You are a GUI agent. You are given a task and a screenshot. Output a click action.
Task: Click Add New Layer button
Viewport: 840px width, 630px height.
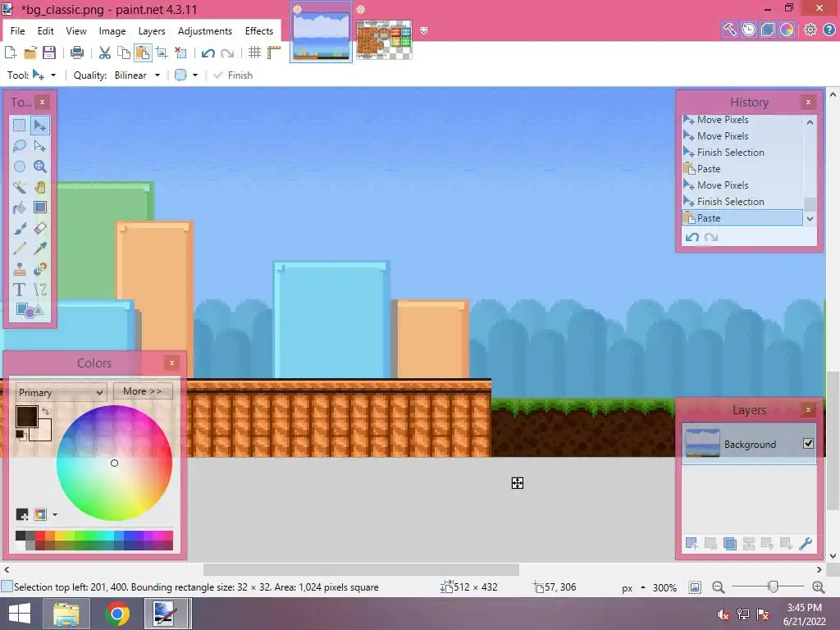692,544
